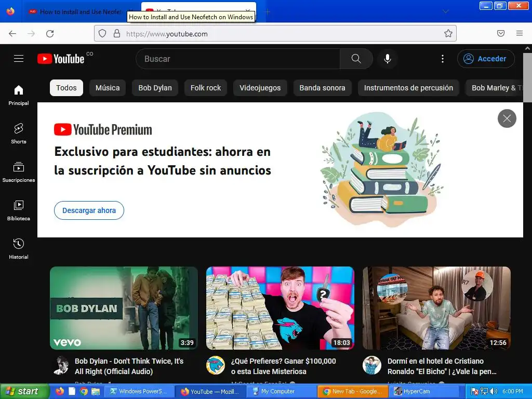
Task: Open volume control in system tray
Action: point(494,391)
